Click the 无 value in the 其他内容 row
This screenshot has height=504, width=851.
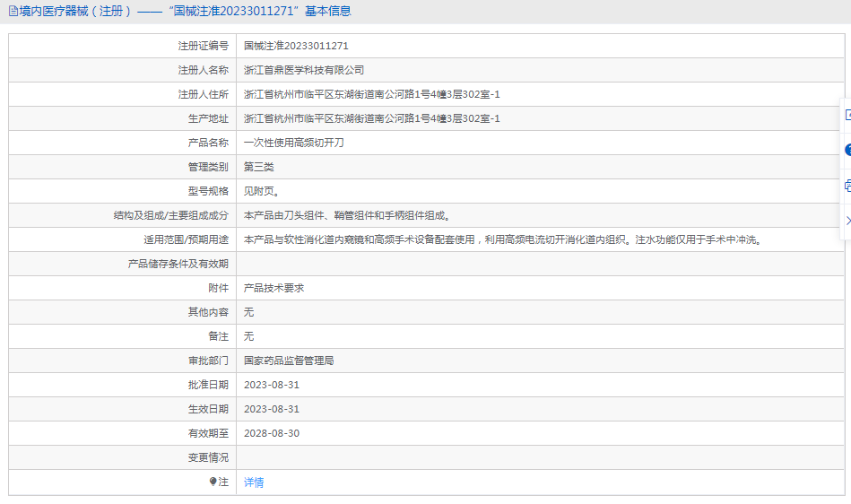[248, 312]
